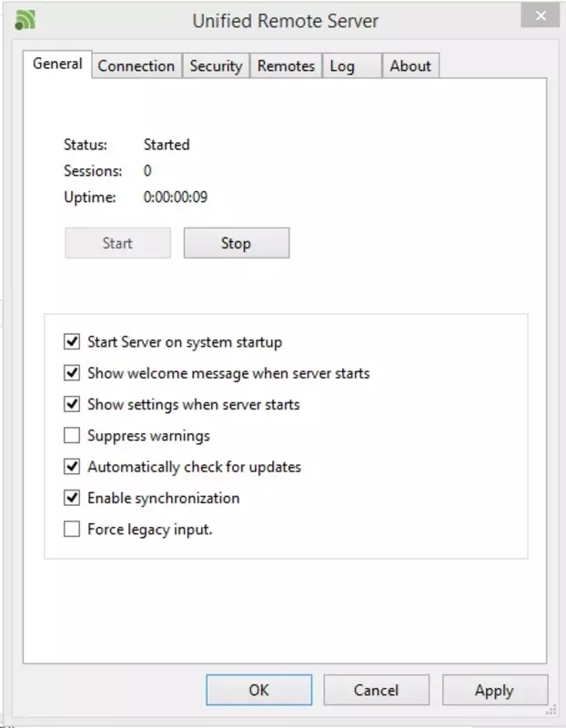Click the disabled Start button
The height and width of the screenshot is (728, 566).
[x=117, y=243]
